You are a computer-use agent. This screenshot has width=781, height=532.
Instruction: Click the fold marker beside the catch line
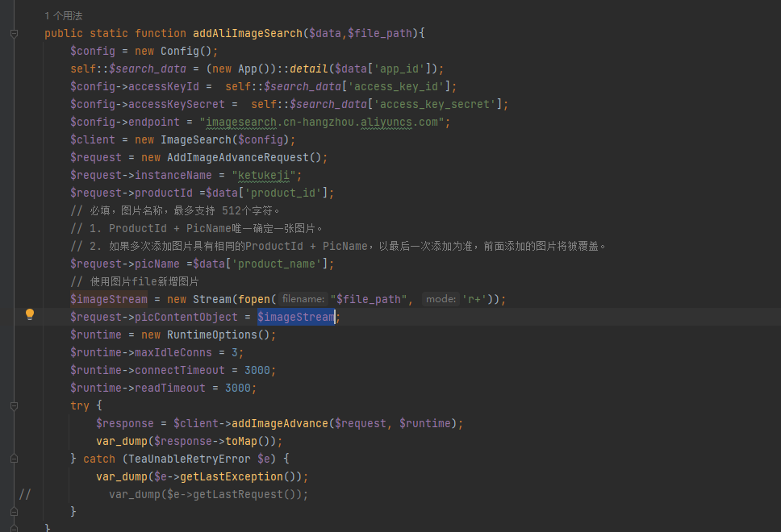point(14,459)
